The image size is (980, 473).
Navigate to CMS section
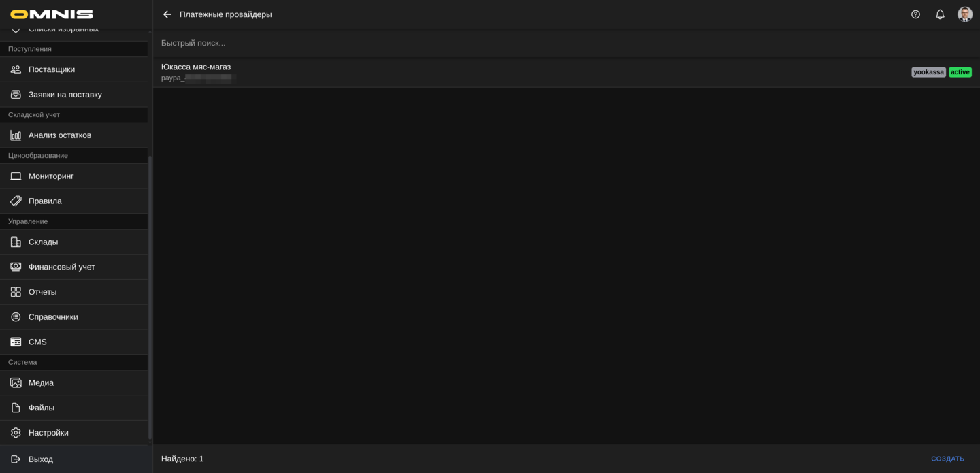click(x=37, y=342)
